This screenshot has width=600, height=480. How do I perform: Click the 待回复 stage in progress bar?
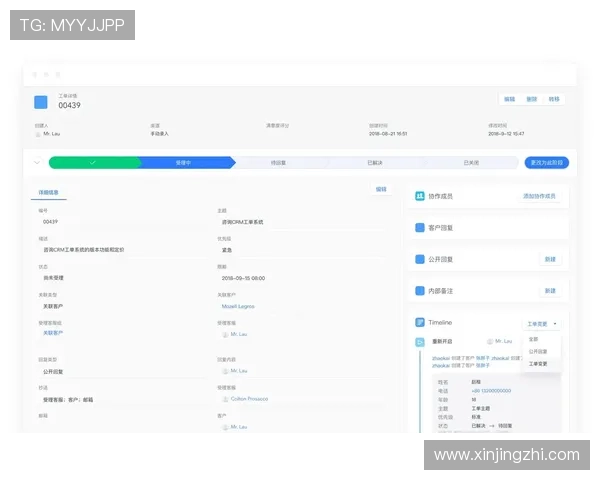[279, 162]
